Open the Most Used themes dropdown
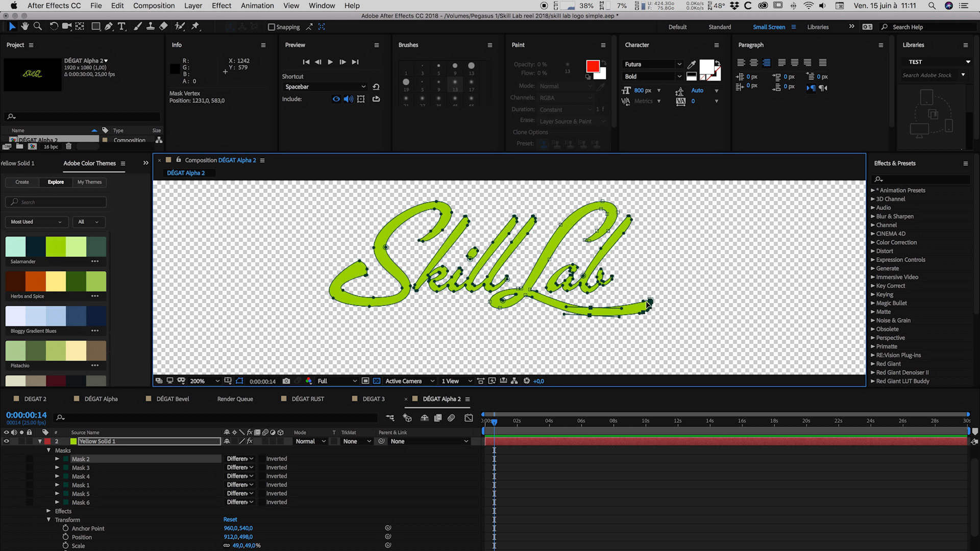This screenshot has width=980, height=551. click(36, 222)
